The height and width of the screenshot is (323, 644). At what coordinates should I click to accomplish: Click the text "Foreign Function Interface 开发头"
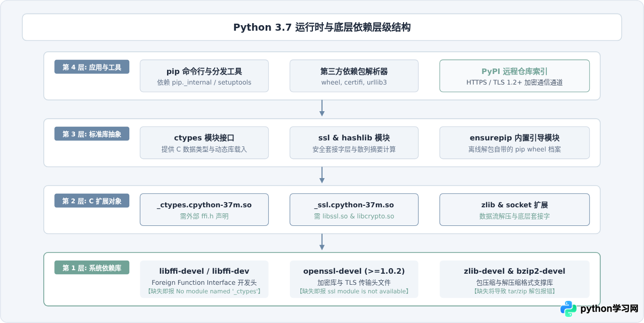[204, 283]
